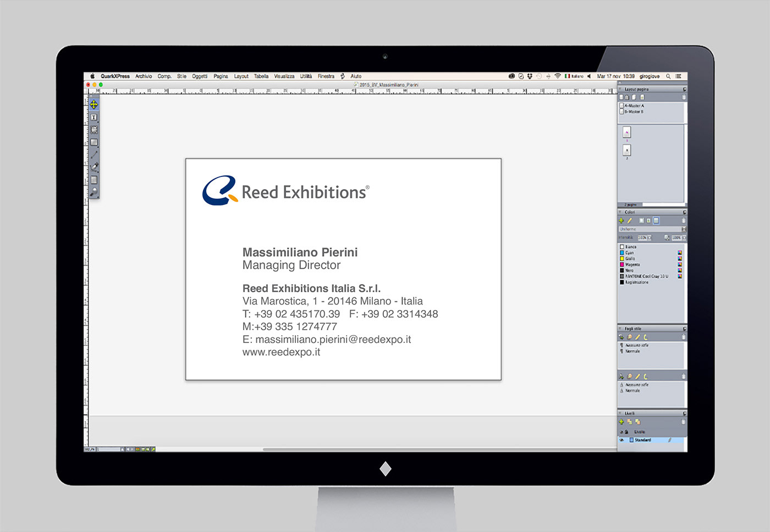
Task: Create new paragraph style sheet in Fogli stile
Action: (x=621, y=337)
